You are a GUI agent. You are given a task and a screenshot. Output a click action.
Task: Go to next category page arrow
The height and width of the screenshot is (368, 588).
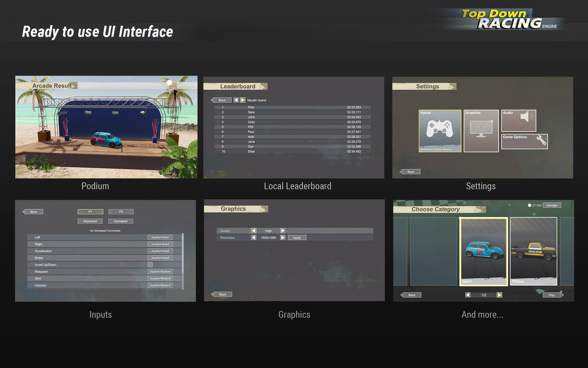pyautogui.click(x=499, y=295)
